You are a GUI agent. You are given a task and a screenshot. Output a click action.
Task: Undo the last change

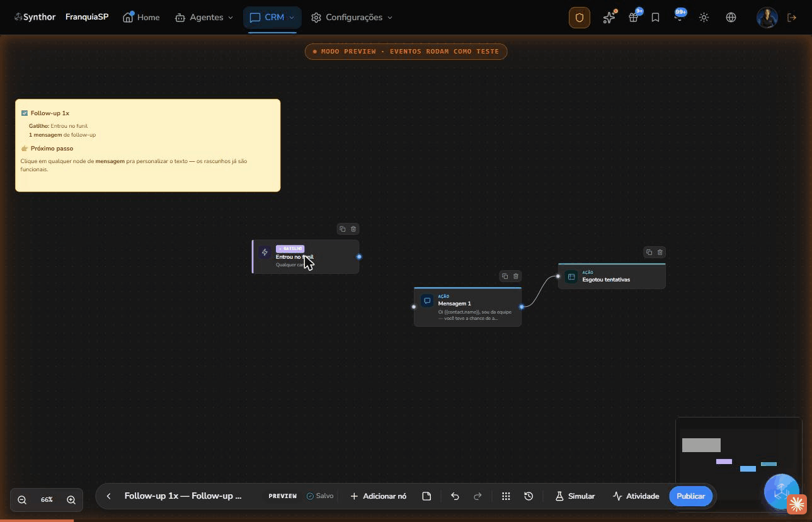455,496
